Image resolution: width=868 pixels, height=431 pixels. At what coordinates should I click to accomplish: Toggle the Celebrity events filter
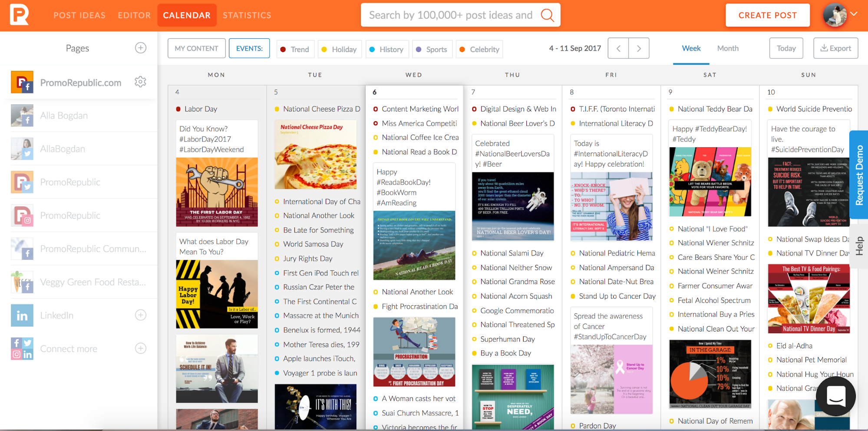click(479, 49)
